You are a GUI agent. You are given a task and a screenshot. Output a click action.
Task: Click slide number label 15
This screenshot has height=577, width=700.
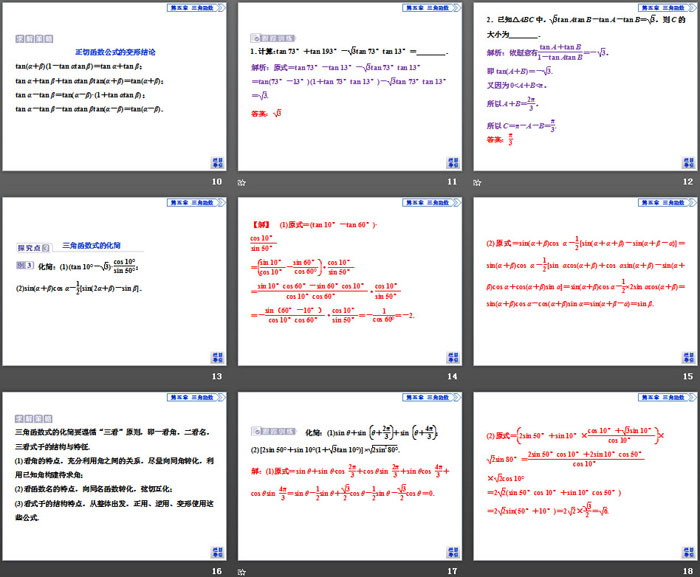[688, 376]
